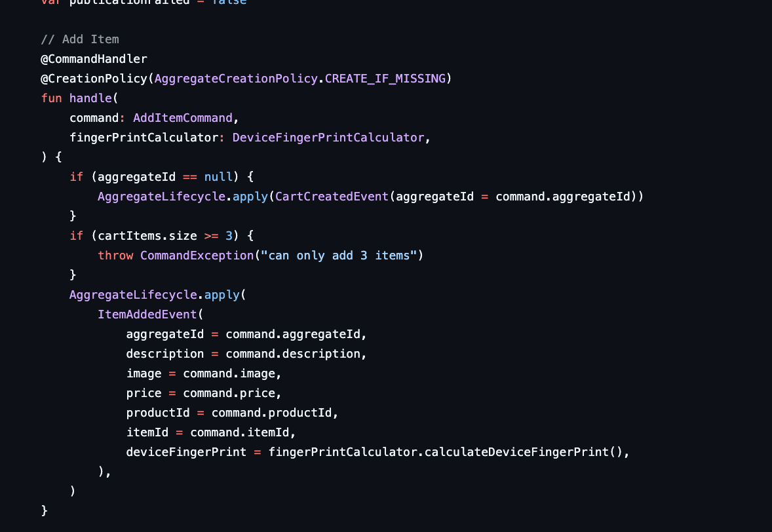This screenshot has width=772, height=532.
Task: Click the @CreationPolicy annotation
Action: (94, 79)
